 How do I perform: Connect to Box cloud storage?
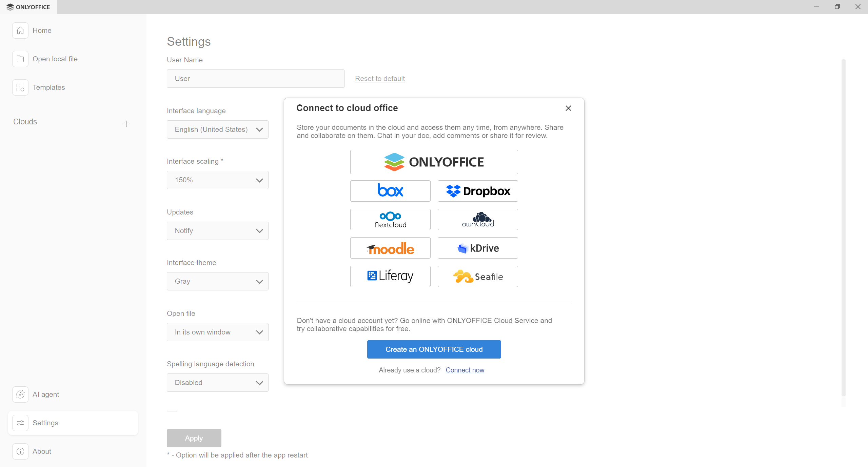pos(390,190)
